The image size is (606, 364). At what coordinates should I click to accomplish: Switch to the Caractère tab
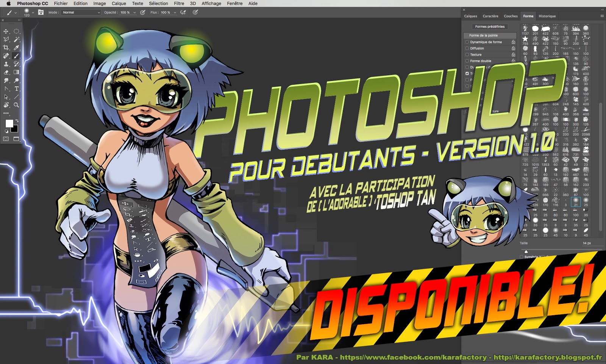490,16
